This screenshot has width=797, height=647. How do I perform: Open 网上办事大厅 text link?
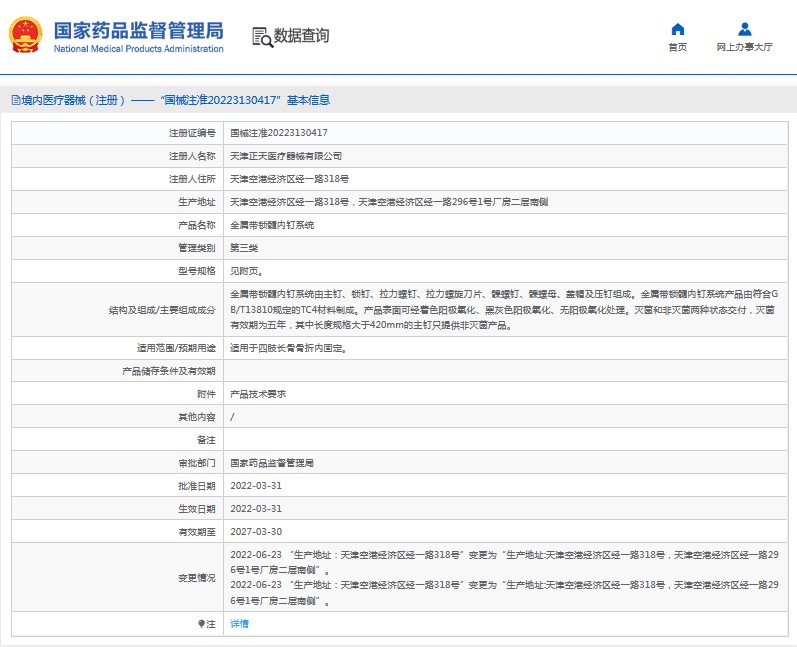coord(744,47)
